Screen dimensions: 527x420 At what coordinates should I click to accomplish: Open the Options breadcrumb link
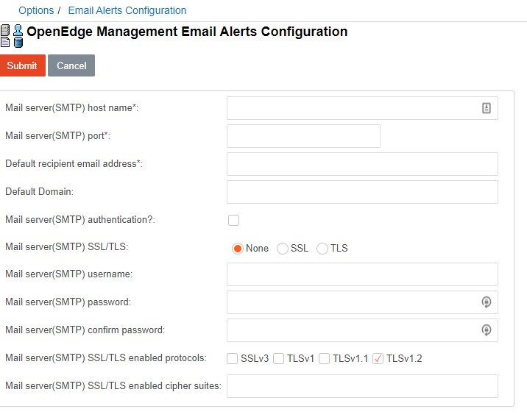tap(36, 10)
